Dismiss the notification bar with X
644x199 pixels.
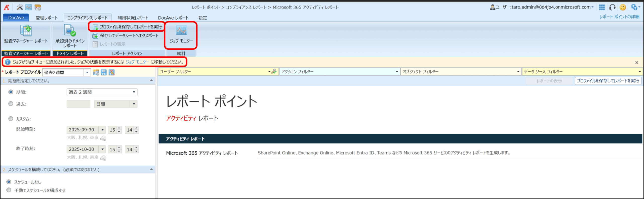click(x=636, y=63)
